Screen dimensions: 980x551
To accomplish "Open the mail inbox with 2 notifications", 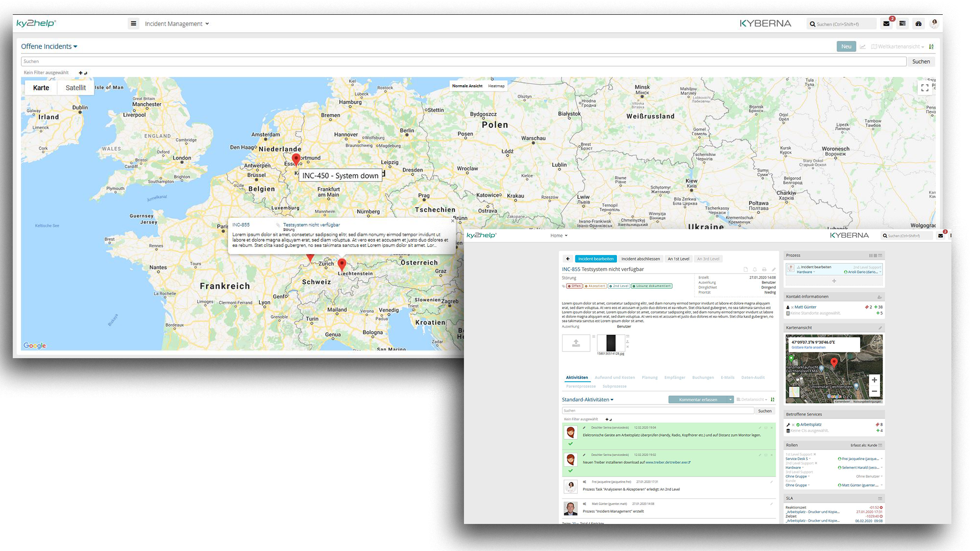I will tap(887, 23).
